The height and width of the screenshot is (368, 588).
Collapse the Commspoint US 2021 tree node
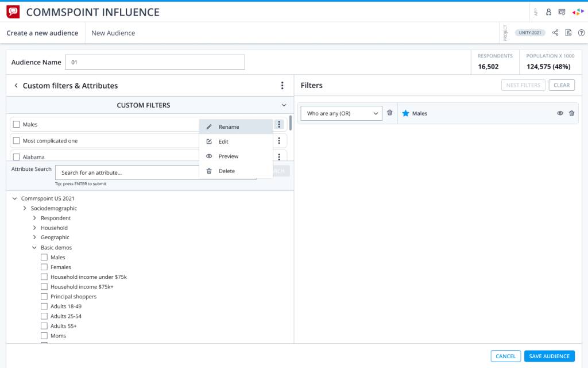click(14, 198)
